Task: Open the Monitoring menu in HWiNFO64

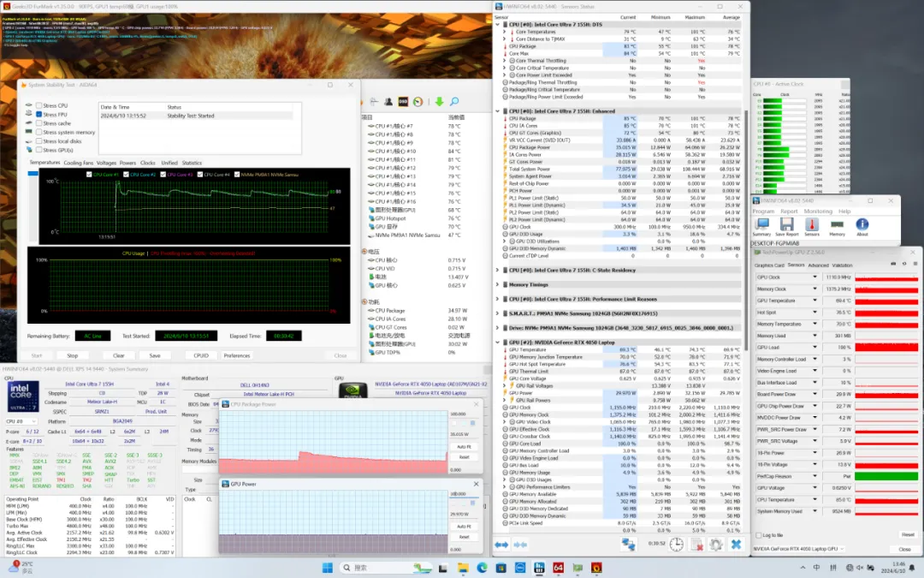Action: (x=818, y=212)
